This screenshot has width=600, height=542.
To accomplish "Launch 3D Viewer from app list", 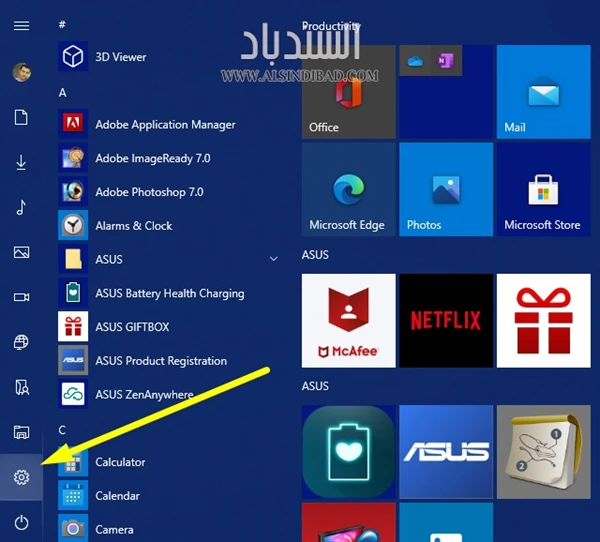I will click(120, 57).
